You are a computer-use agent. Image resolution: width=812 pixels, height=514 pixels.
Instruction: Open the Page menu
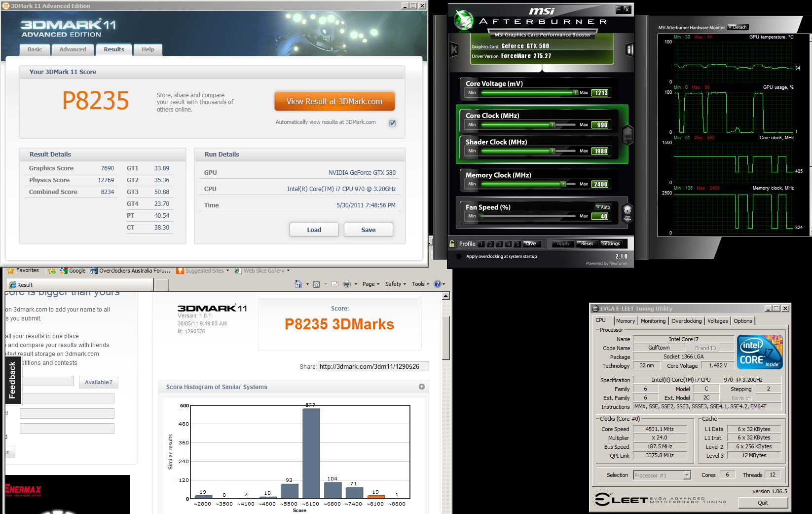point(370,284)
